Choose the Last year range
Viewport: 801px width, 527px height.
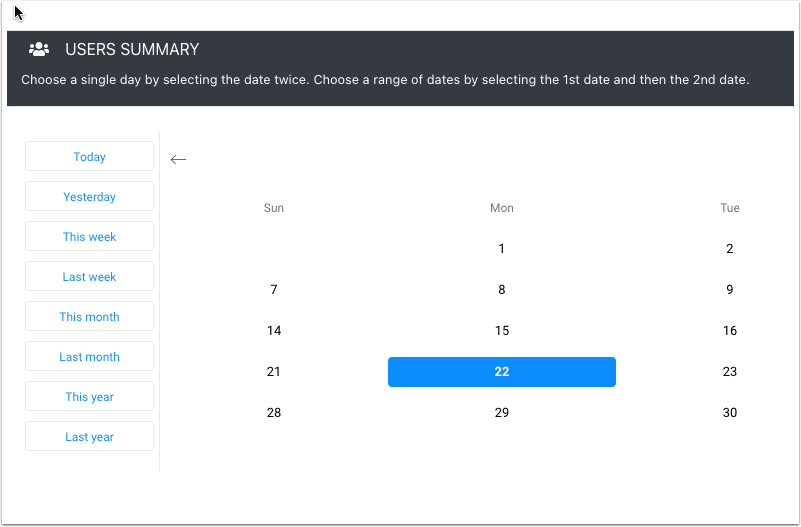pyautogui.click(x=89, y=437)
